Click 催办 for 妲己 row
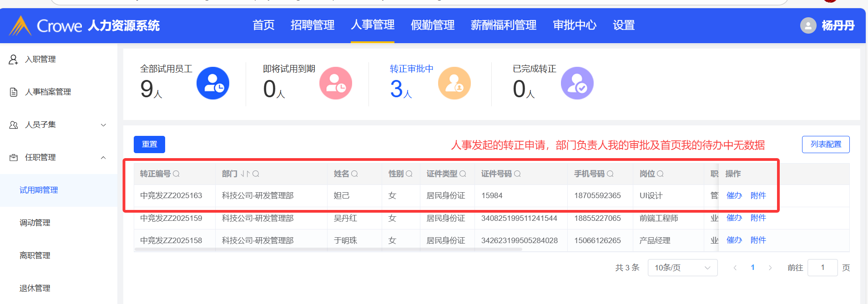The width and height of the screenshot is (868, 304). tap(734, 196)
